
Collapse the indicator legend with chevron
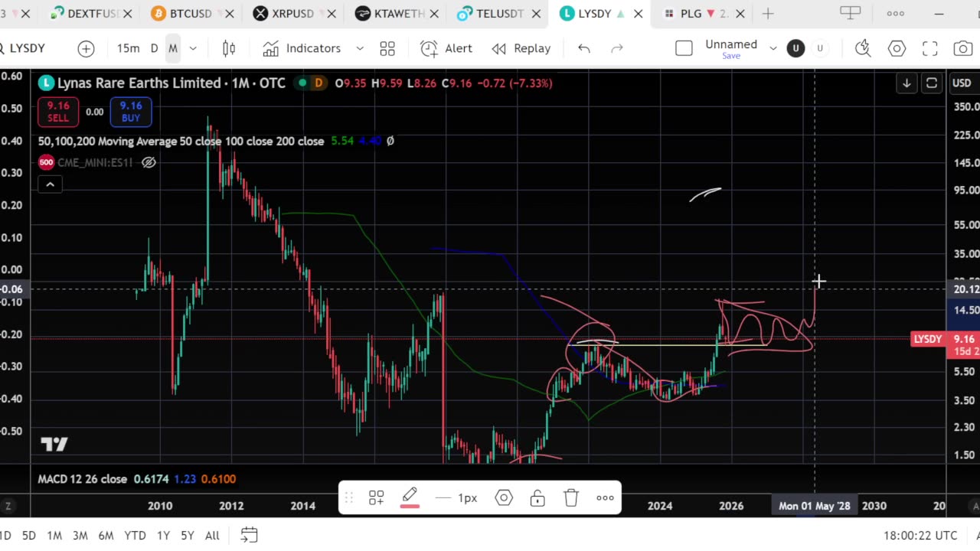tap(50, 184)
